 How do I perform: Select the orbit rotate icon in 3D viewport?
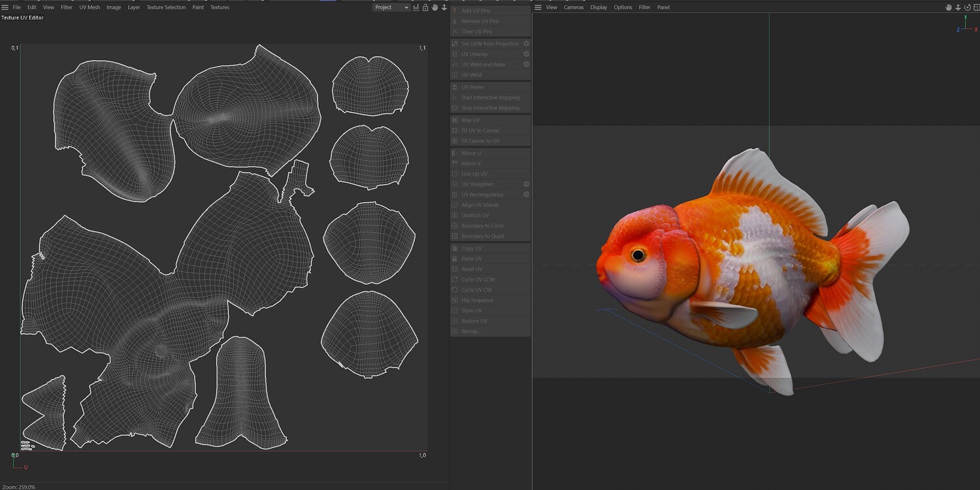pyautogui.click(x=968, y=7)
